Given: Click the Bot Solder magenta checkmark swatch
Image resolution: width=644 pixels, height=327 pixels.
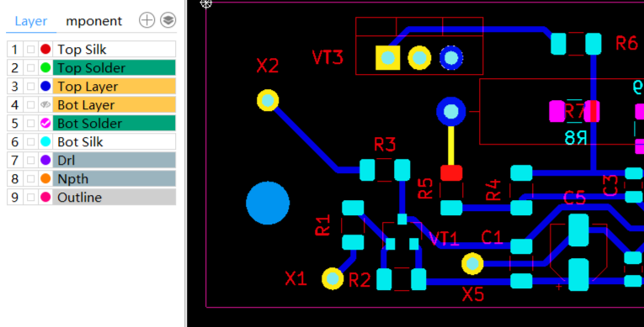Looking at the screenshot, I should 45,123.
